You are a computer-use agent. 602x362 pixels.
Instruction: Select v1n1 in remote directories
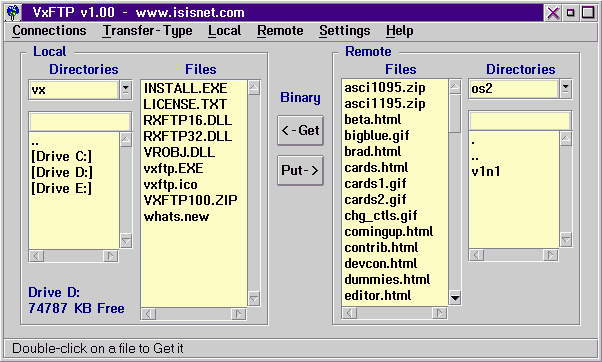point(486,172)
